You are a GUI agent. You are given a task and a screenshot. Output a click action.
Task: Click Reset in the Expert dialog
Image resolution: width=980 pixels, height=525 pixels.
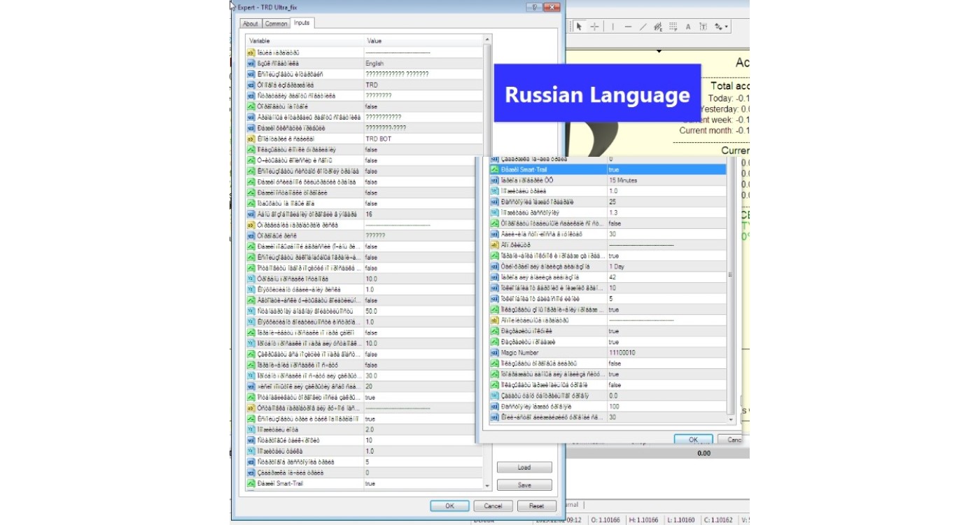pos(536,506)
